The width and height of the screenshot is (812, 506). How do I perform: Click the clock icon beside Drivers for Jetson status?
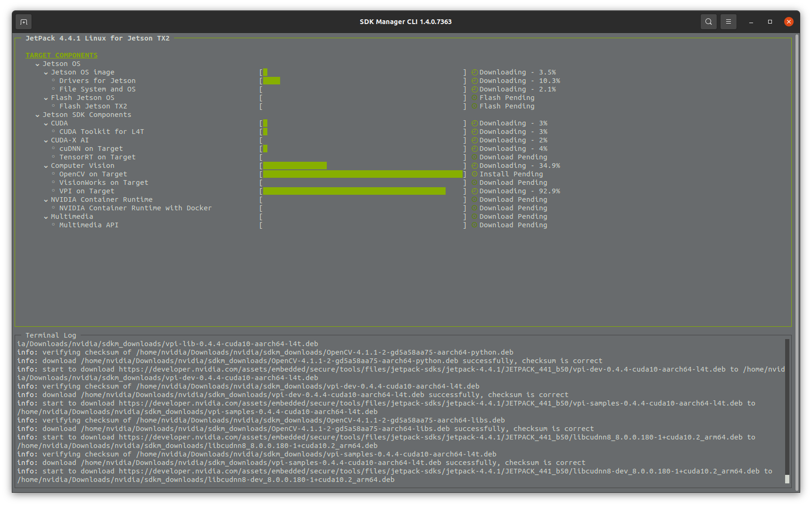(475, 81)
